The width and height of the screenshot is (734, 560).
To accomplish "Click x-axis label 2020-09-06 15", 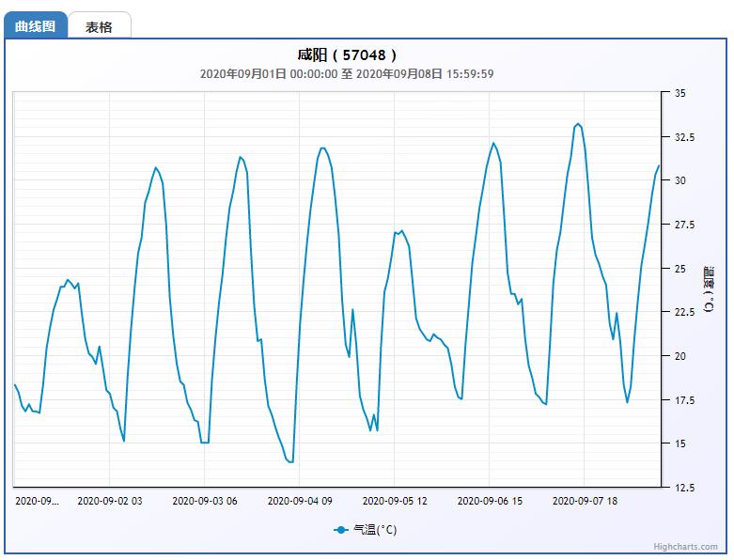I will (490, 501).
